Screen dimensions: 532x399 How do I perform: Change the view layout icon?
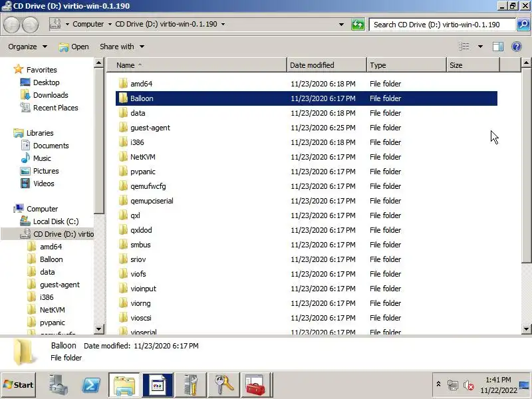click(x=464, y=47)
